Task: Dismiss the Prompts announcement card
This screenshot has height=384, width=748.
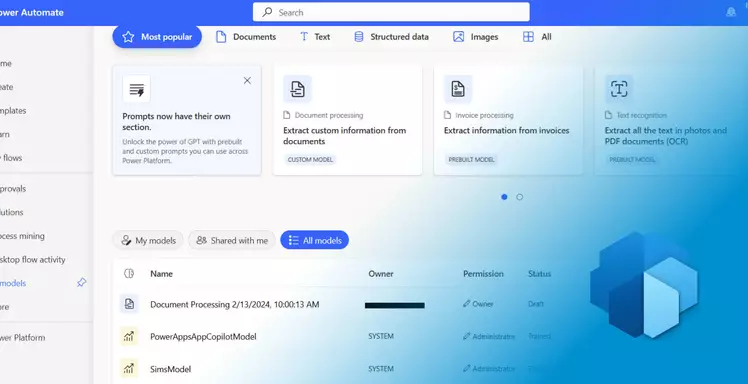Action: click(x=247, y=81)
